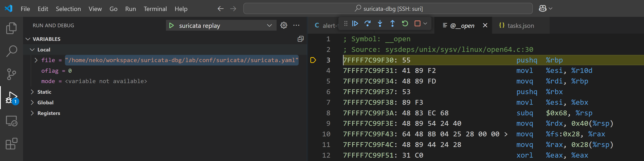Open launch.json with the gear icon
The width and height of the screenshot is (644, 161).
coord(283,25)
